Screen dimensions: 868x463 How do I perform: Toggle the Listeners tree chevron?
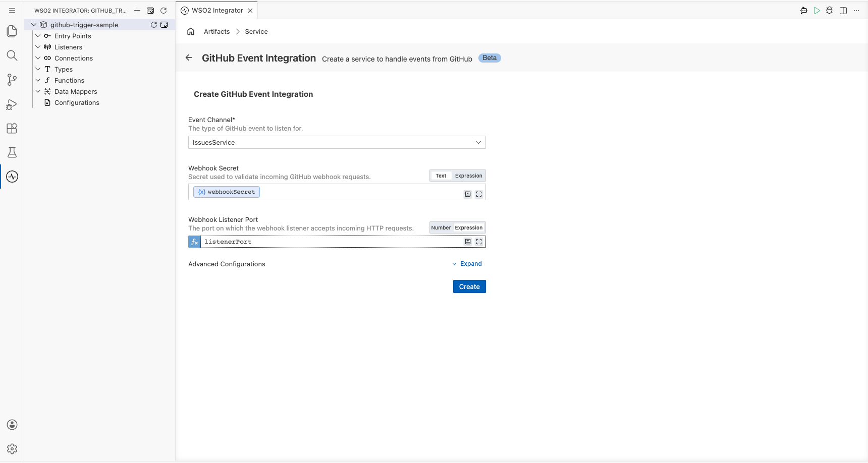pos(38,47)
